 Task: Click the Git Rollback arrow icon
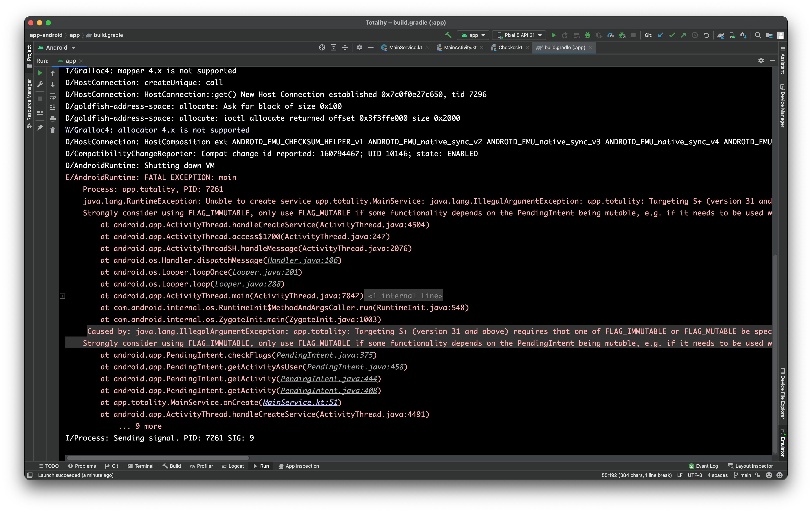click(706, 35)
